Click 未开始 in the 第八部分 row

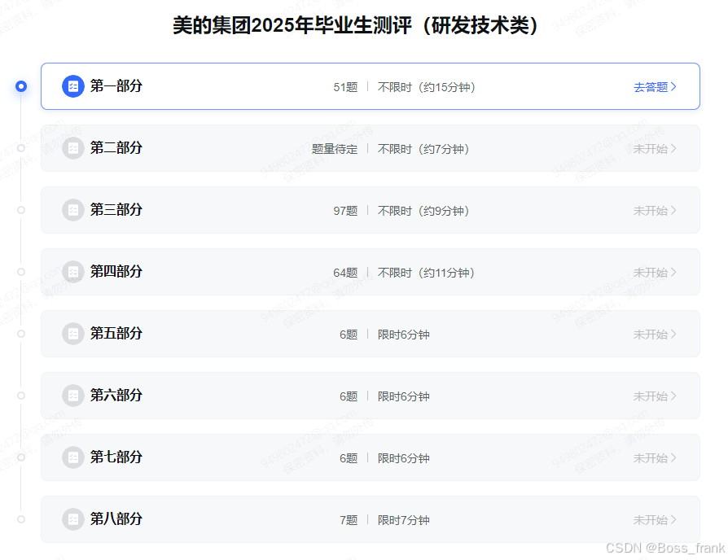coord(655,519)
